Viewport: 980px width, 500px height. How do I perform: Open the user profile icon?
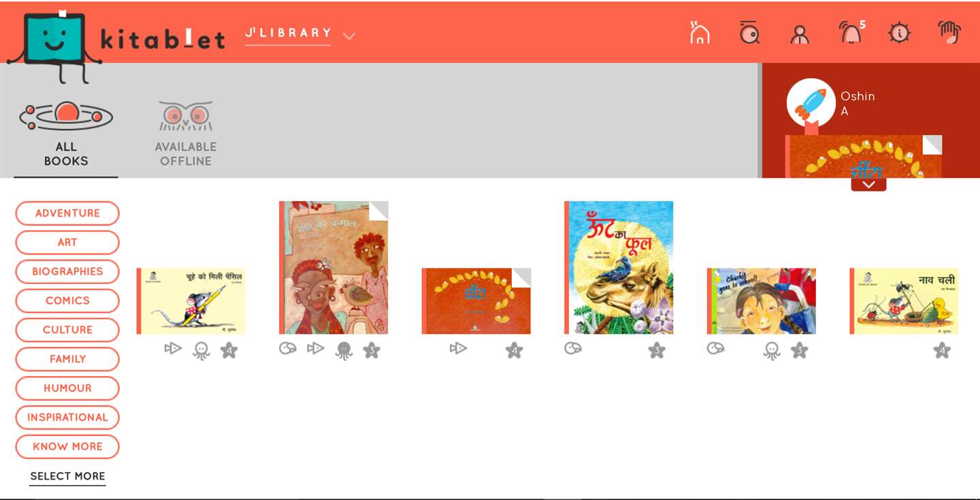(800, 34)
